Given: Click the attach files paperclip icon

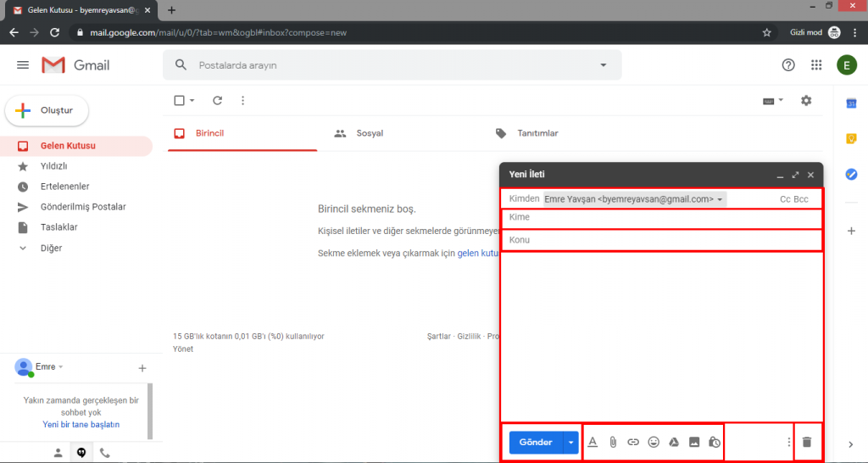Looking at the screenshot, I should 613,442.
